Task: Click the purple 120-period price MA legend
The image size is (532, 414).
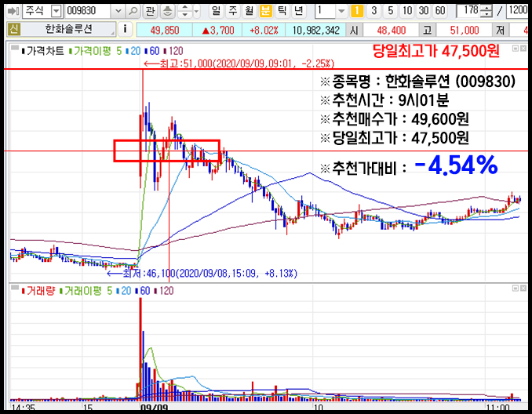Action: tap(173, 51)
